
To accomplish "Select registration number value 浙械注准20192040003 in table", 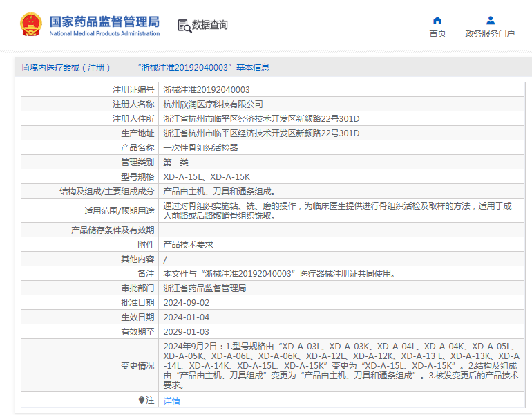I will click(207, 90).
